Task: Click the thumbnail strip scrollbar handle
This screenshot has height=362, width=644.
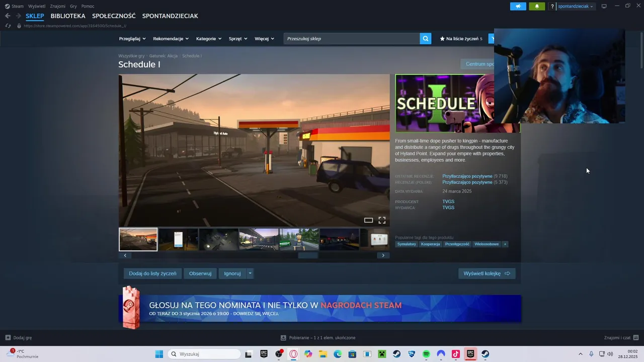Action: click(x=308, y=255)
